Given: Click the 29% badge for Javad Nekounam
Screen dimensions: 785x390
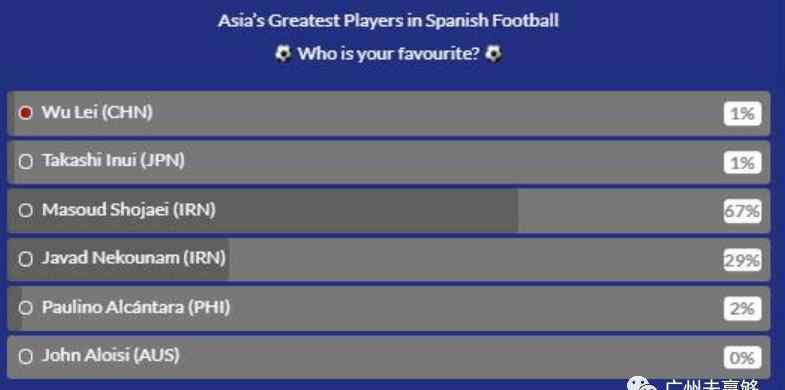Looking at the screenshot, I should tap(742, 260).
